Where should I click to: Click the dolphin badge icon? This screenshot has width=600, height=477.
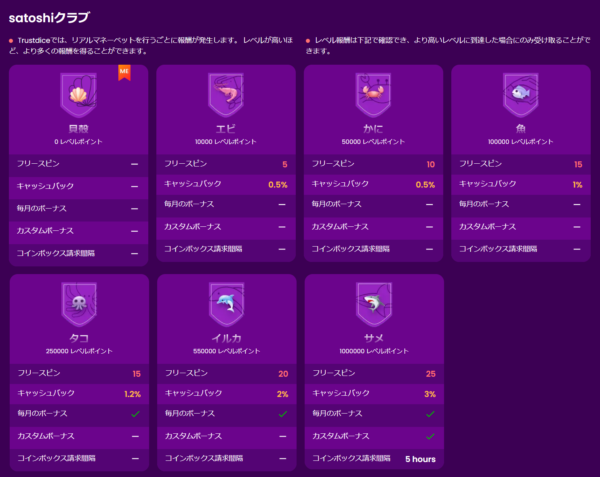(227, 304)
